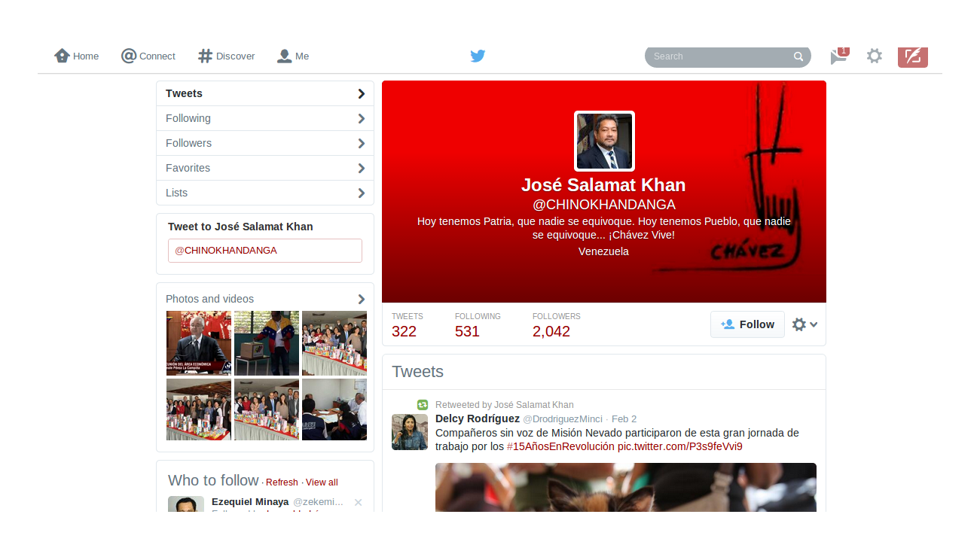980x560 pixels.
Task: Dismiss the Ezequiel Minaya suggestion
Action: pos(358,502)
